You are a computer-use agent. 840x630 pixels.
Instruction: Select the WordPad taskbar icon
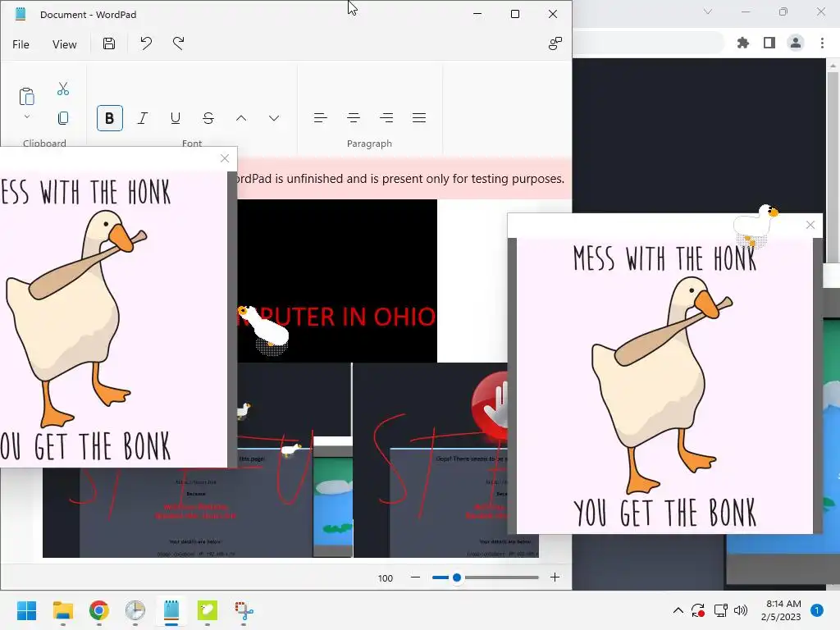171,610
